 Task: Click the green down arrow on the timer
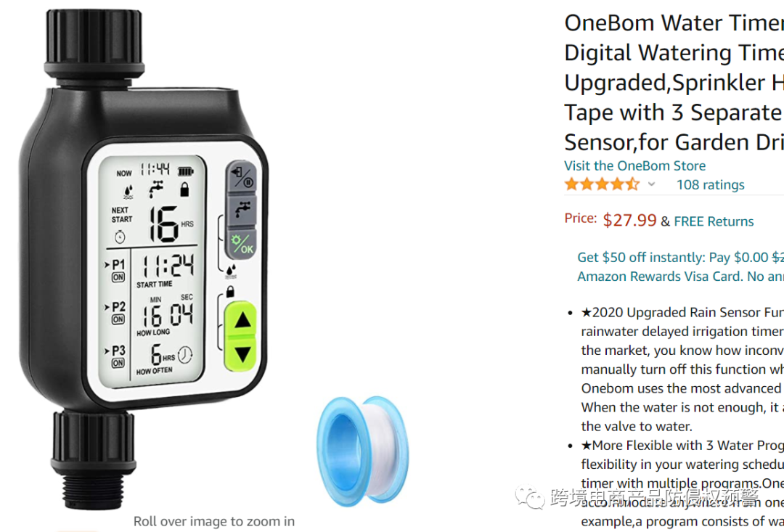[x=242, y=354]
